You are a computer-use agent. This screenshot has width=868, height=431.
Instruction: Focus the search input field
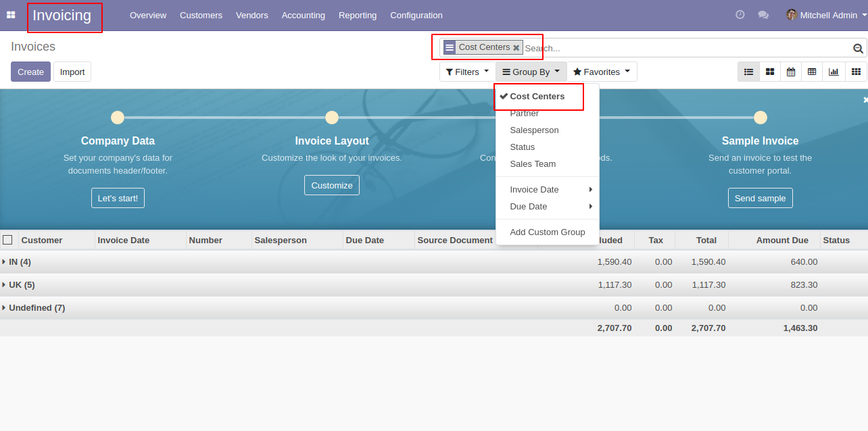coord(686,48)
